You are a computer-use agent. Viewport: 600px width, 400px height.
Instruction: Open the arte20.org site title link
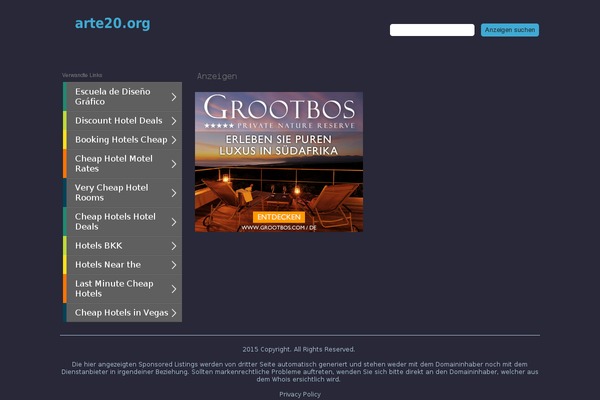tap(112, 23)
